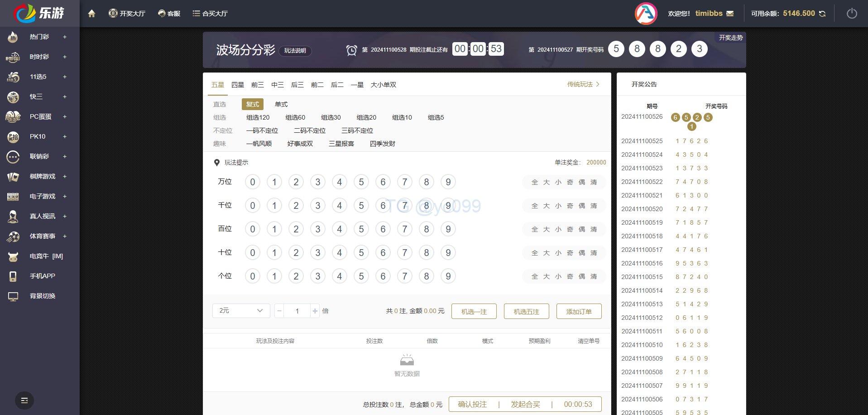The width and height of the screenshot is (868, 415).
Task: Open the 2元 unit dropdown
Action: (x=241, y=311)
